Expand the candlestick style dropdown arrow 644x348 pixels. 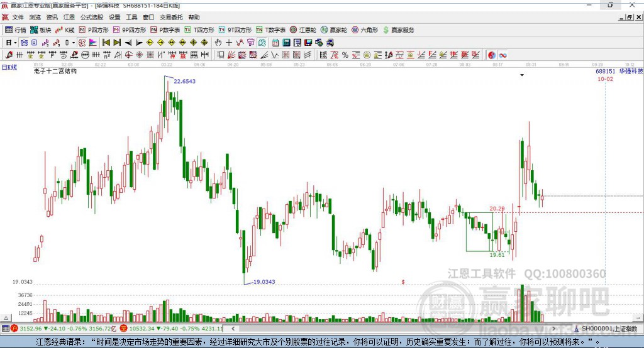click(74, 43)
